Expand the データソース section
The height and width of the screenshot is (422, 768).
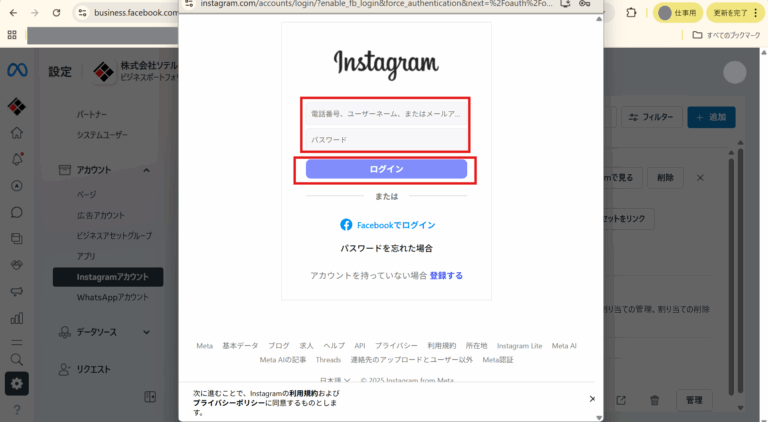(x=146, y=332)
